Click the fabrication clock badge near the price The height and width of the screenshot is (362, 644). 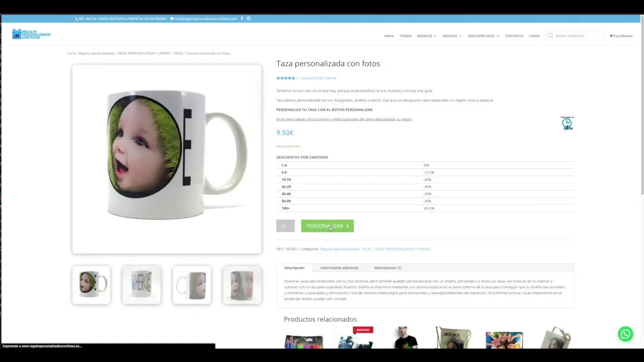[567, 123]
